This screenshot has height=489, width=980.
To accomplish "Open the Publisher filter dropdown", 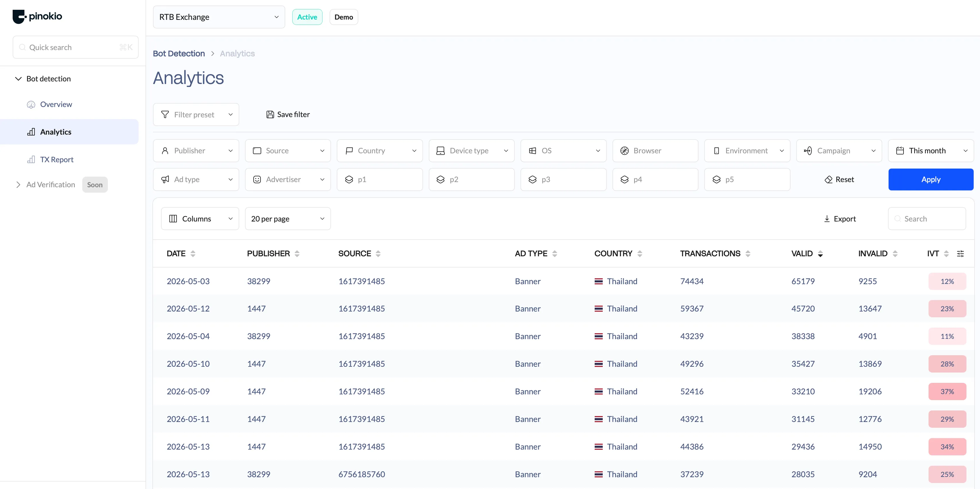I will coord(196,151).
